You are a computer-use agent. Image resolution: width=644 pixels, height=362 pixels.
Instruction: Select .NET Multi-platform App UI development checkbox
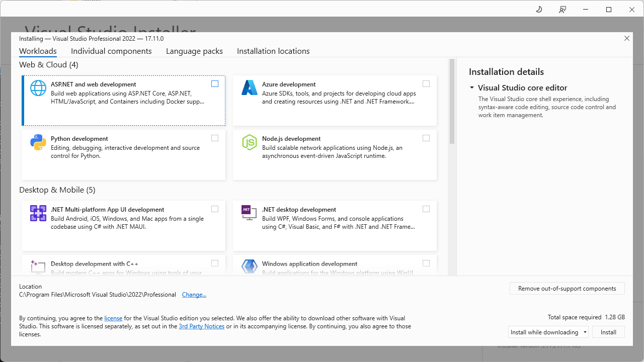point(215,209)
